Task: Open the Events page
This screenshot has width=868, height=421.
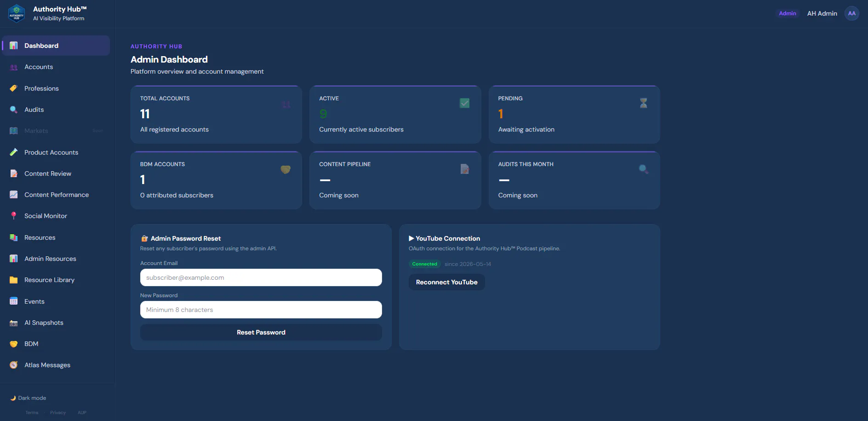Action: coord(56,301)
